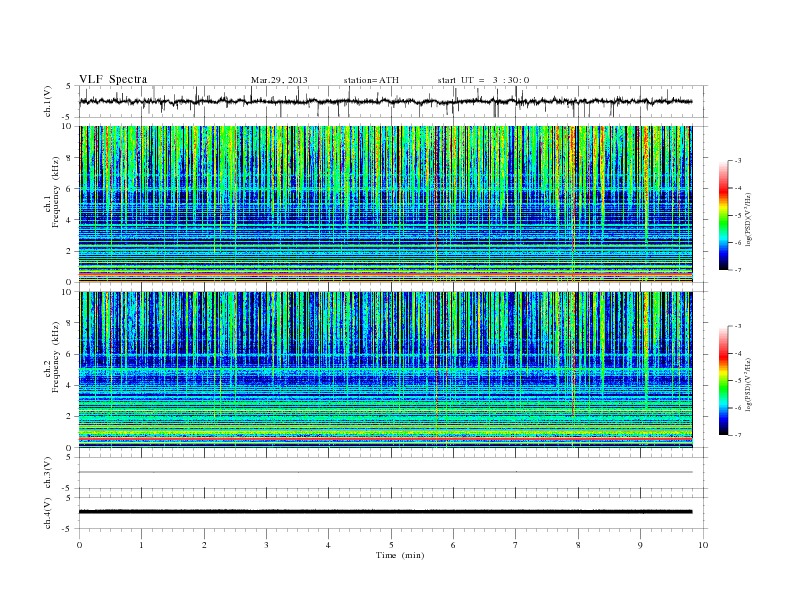This screenshot has width=792, height=612.
Task: Click the "8" kHz tick on ch.1 spectrogram axis
Action: (70, 158)
